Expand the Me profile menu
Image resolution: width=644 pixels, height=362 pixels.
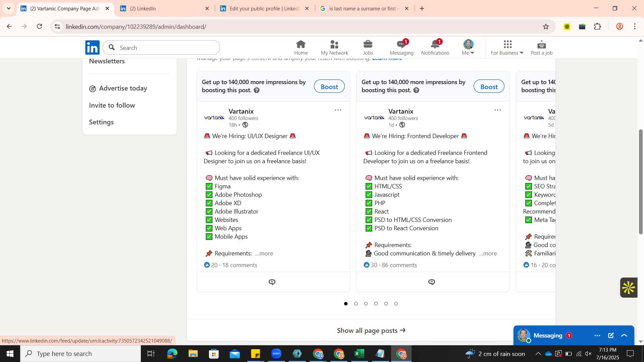coord(468,48)
